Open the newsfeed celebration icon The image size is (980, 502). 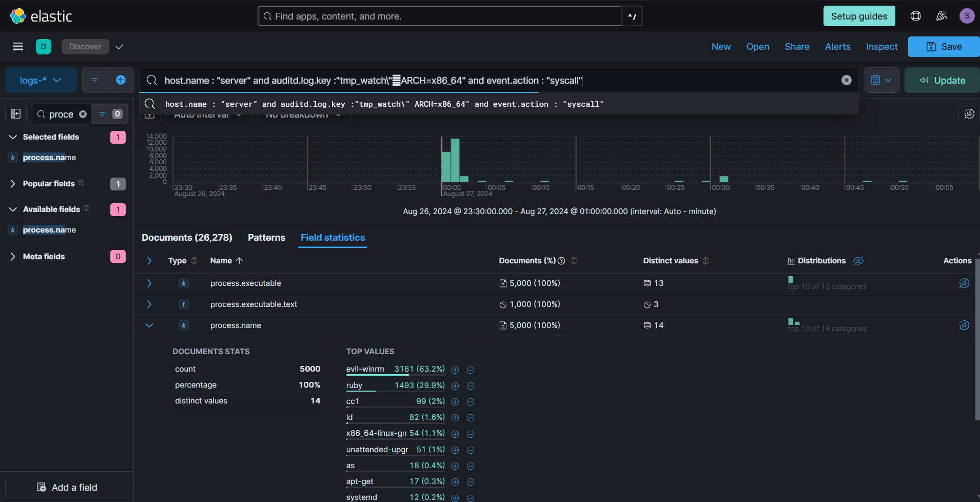tap(942, 16)
